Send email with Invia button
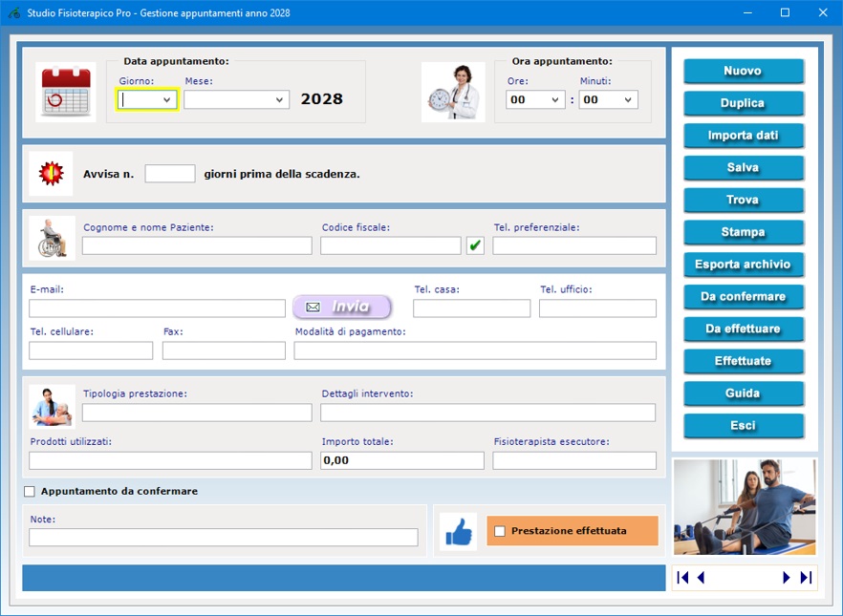This screenshot has height=616, width=843. [342, 307]
